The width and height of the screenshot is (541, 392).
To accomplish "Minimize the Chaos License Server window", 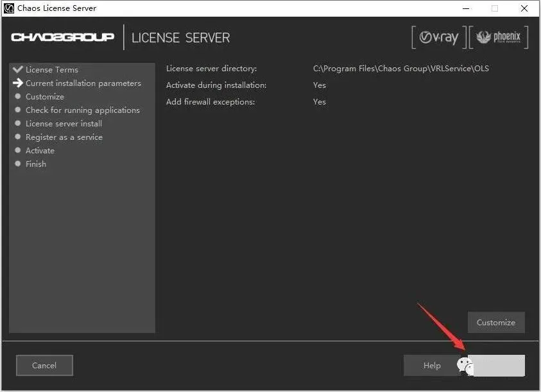I will (466, 8).
